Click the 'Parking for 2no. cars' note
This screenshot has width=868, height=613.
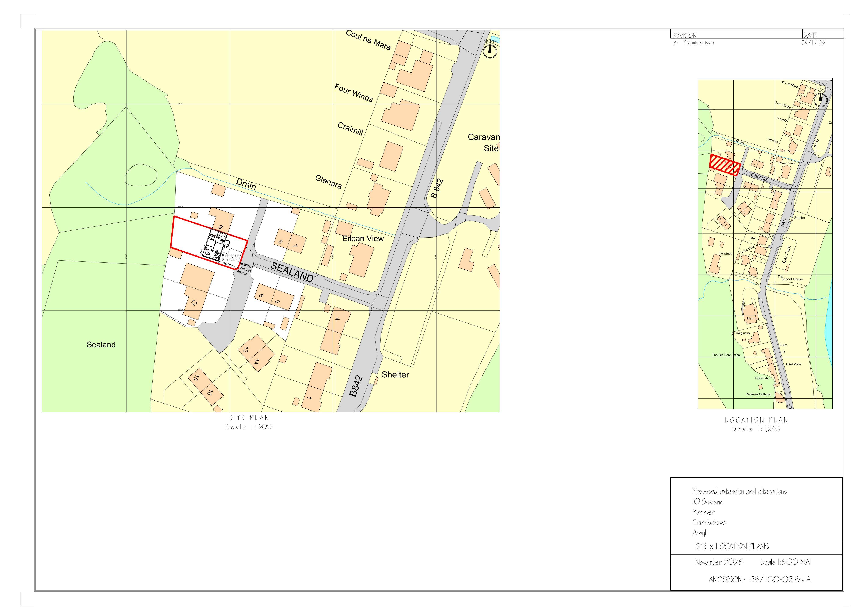click(x=230, y=258)
